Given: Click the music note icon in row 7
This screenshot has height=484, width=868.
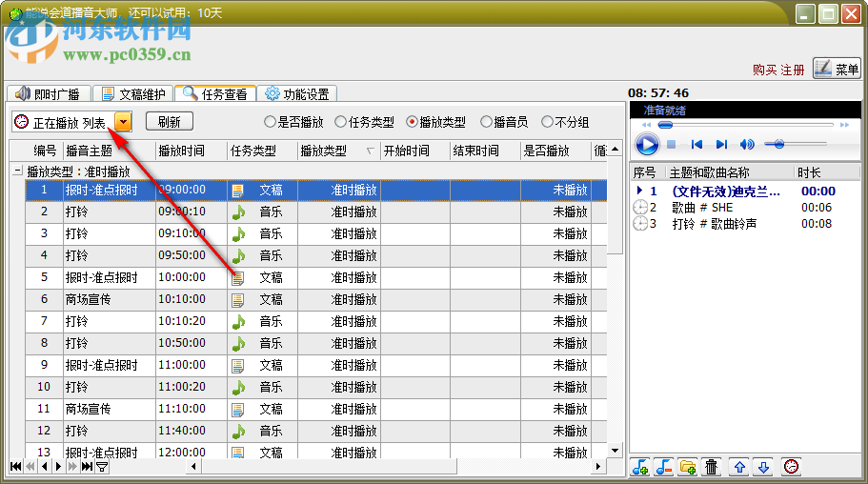Looking at the screenshot, I should click(x=238, y=322).
